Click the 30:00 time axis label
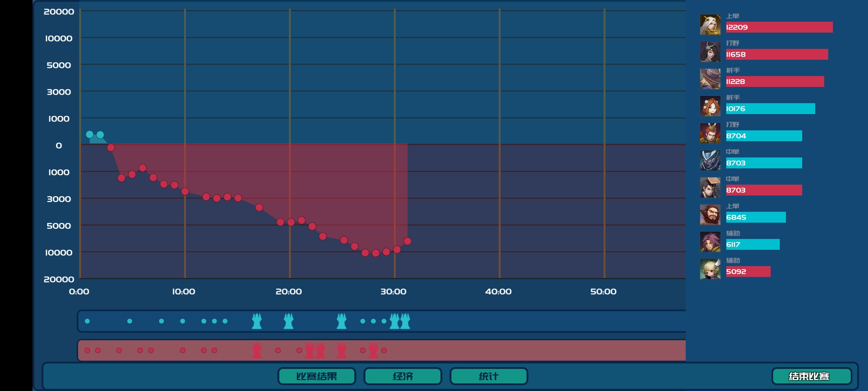The image size is (868, 391). 393,291
